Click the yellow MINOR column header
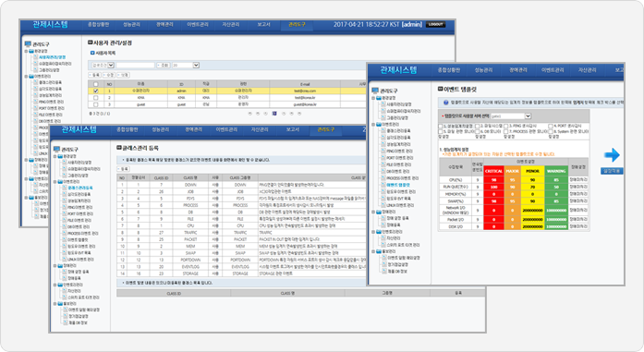644x352 pixels. (x=533, y=171)
